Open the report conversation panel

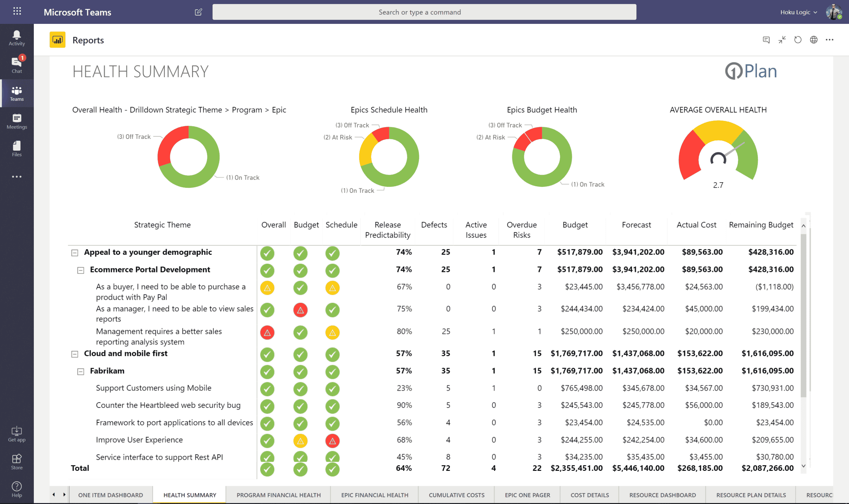[766, 40]
